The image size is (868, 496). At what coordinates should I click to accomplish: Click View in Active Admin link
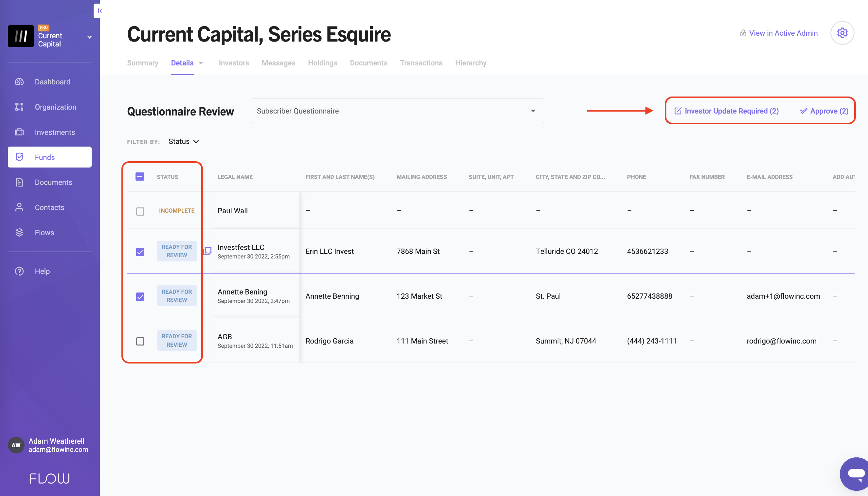coord(783,33)
